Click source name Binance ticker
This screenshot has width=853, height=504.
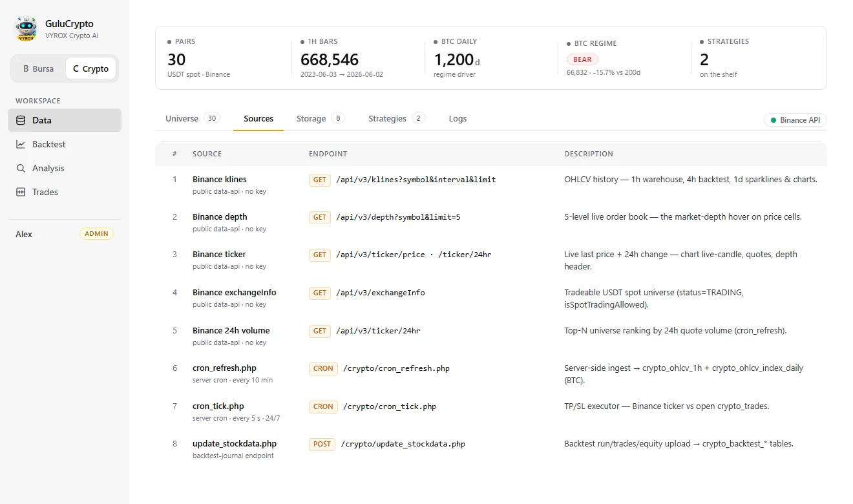pyautogui.click(x=219, y=254)
